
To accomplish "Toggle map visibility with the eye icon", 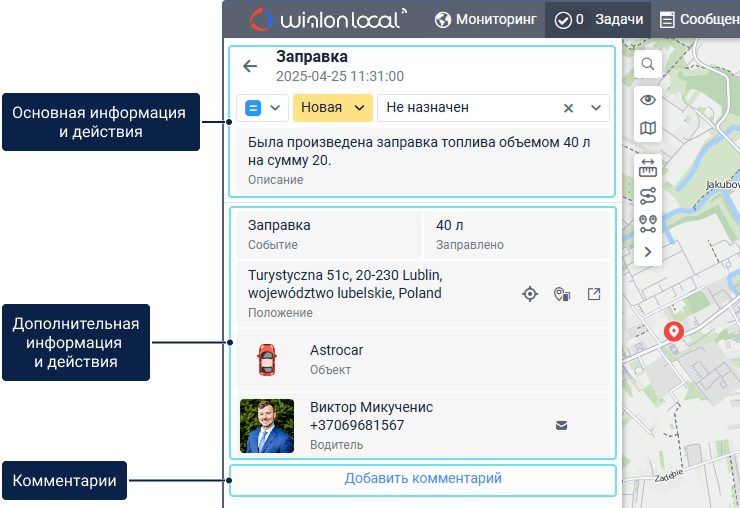I will [x=648, y=100].
